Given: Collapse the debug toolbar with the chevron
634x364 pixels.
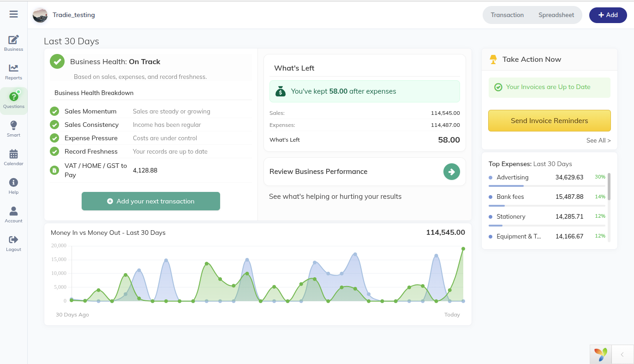Looking at the screenshot, I should point(622,354).
